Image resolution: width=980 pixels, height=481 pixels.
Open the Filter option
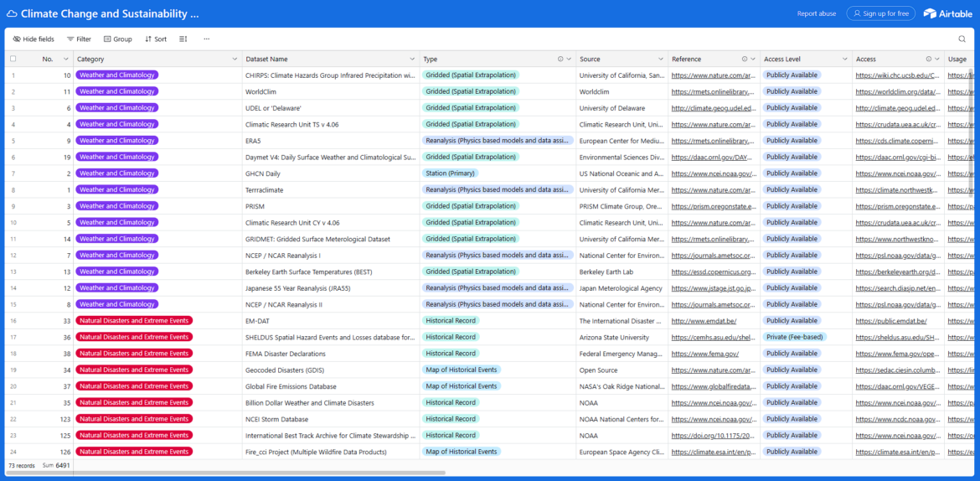(79, 39)
